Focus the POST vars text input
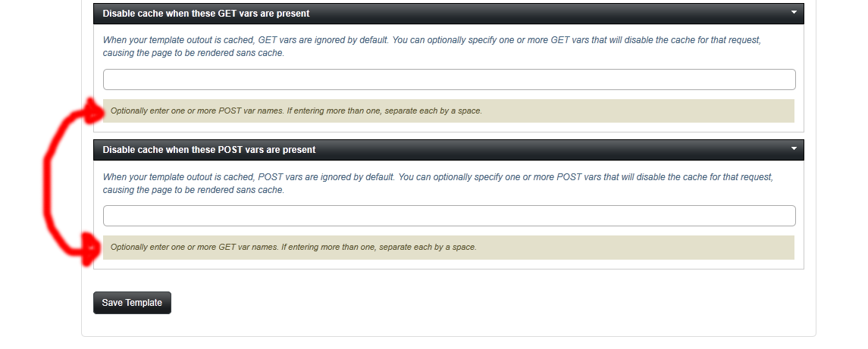The height and width of the screenshot is (349, 868). [449, 216]
